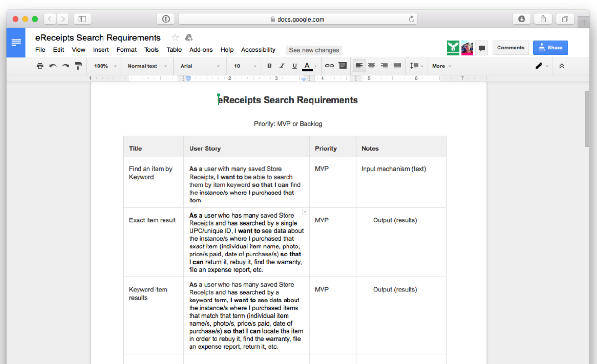597x364 pixels.
Task: Toggle Bold formatting
Action: coord(269,66)
